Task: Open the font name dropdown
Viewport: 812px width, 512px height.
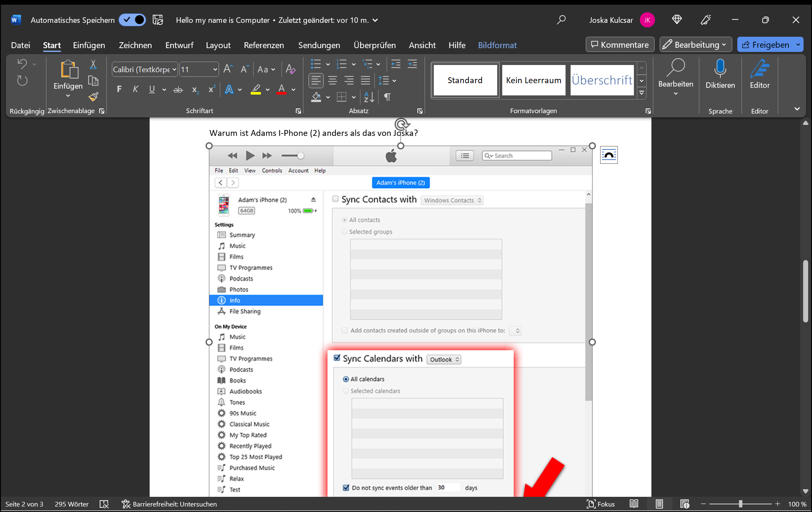Action: [x=174, y=70]
